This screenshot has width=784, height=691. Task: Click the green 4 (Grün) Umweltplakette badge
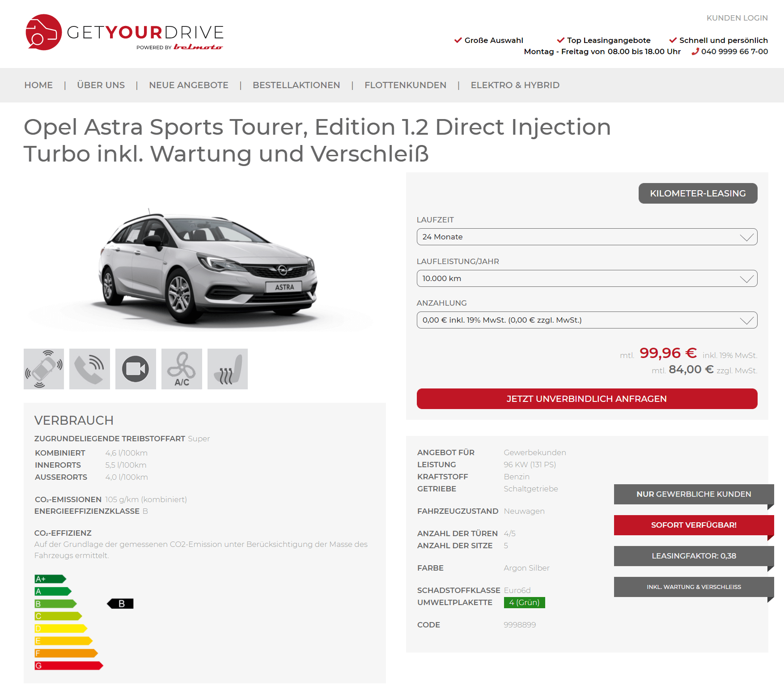coord(524,602)
